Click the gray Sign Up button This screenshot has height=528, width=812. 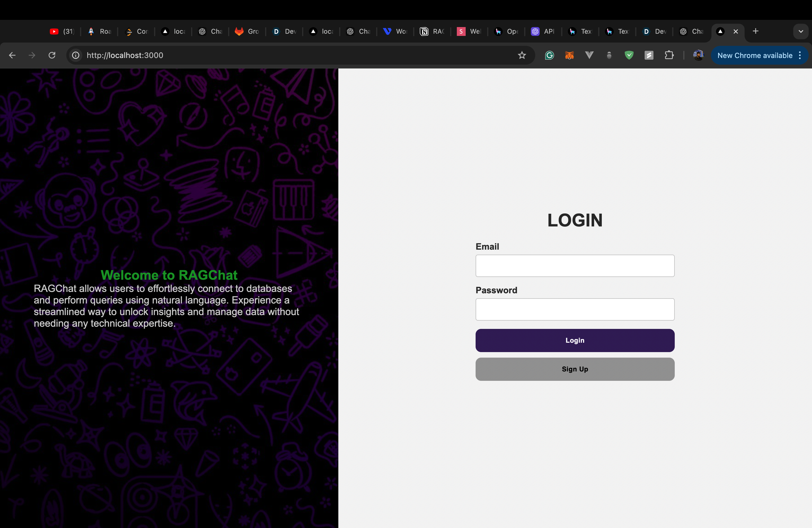tap(575, 369)
